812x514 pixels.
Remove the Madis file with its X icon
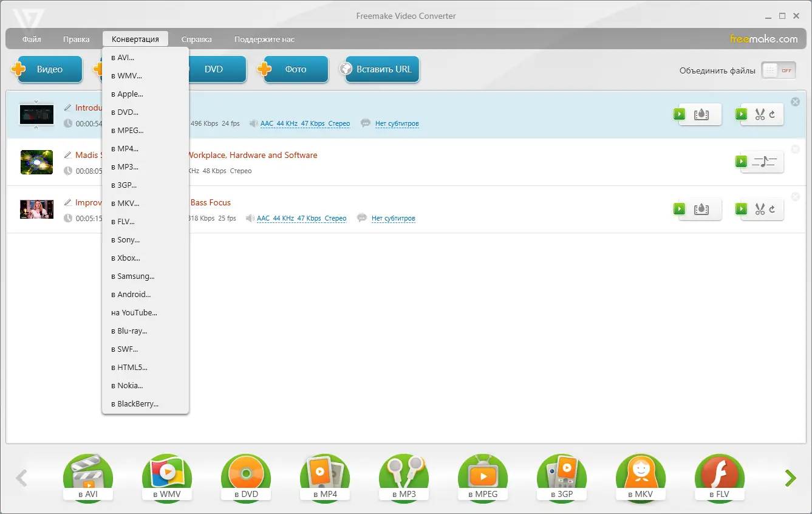point(796,149)
